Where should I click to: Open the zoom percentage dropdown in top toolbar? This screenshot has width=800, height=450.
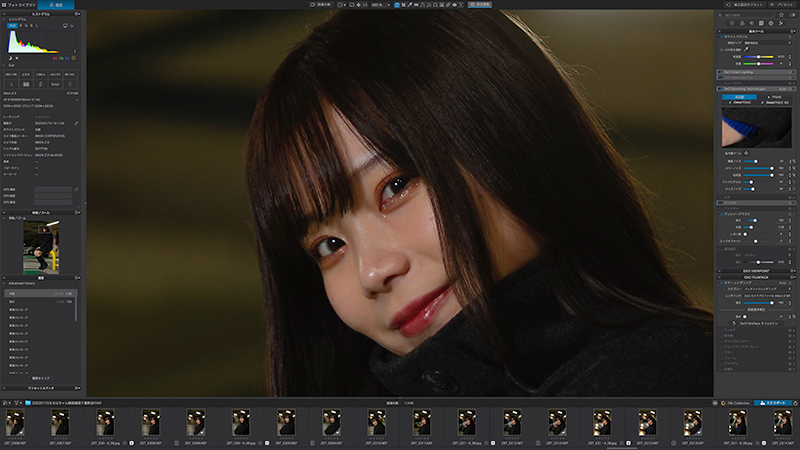[382, 5]
